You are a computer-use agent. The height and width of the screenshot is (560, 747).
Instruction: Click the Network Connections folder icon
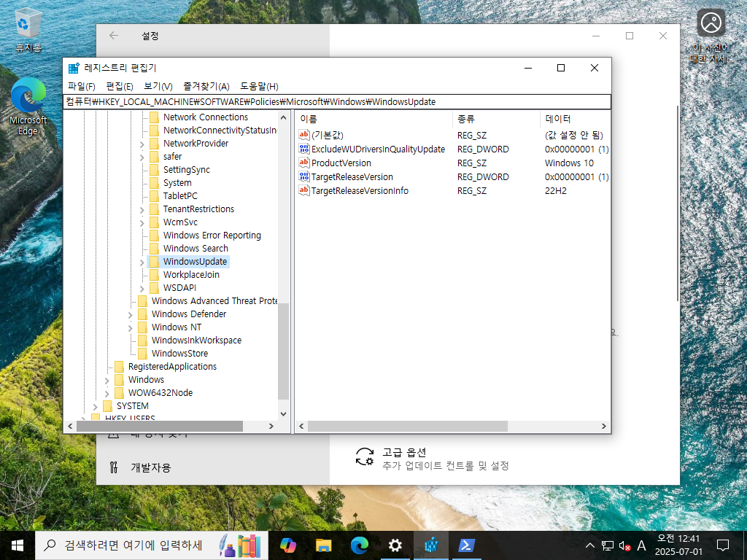154,117
